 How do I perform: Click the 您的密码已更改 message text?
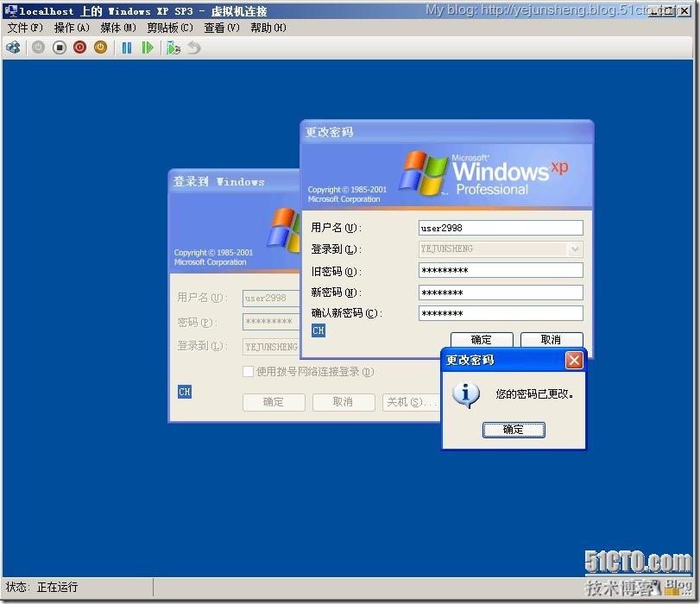(534, 393)
